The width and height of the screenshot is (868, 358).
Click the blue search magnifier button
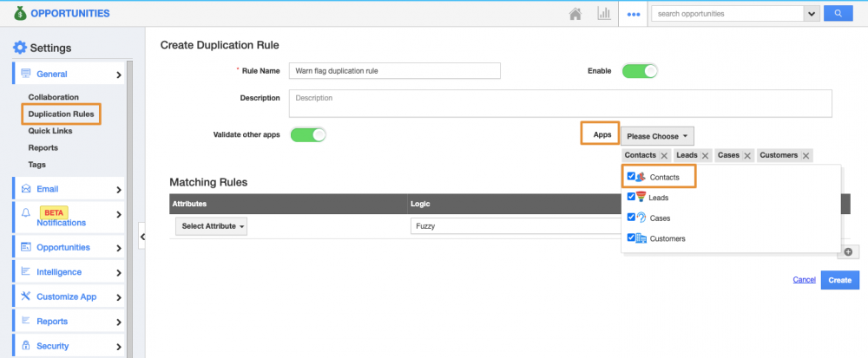pyautogui.click(x=838, y=14)
